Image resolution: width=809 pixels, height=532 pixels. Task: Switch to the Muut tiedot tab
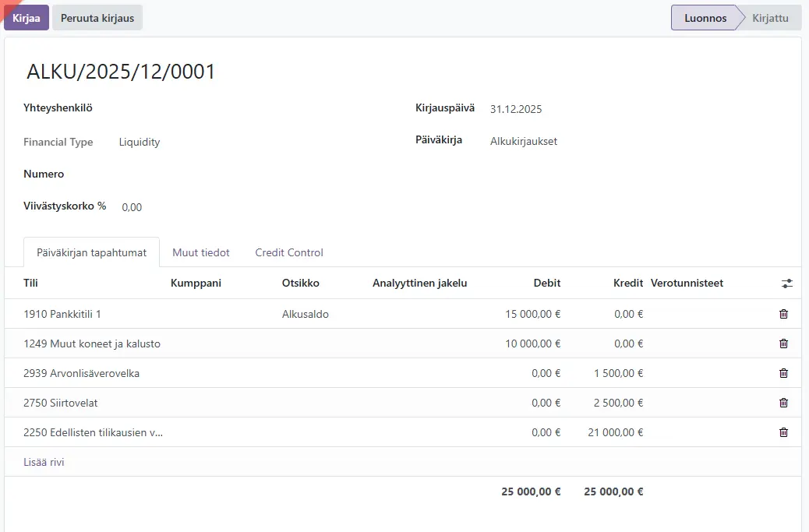click(x=201, y=252)
